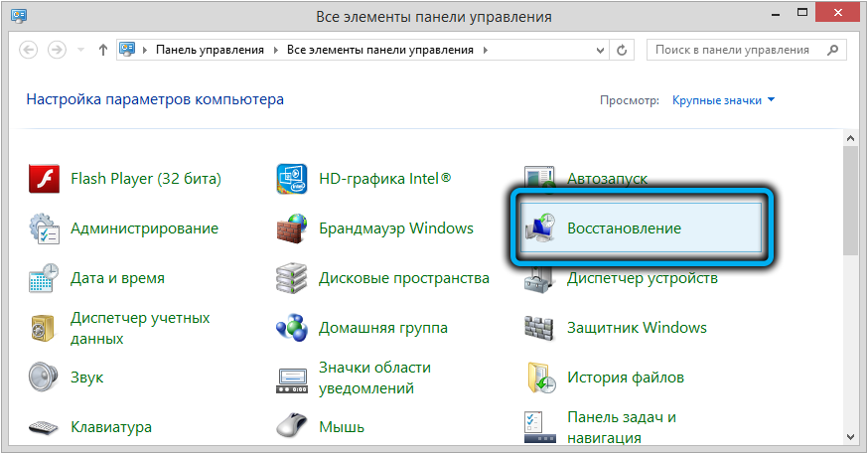Open the История файлов folder icon
Viewport: 868px width, 454px height.
(x=541, y=378)
